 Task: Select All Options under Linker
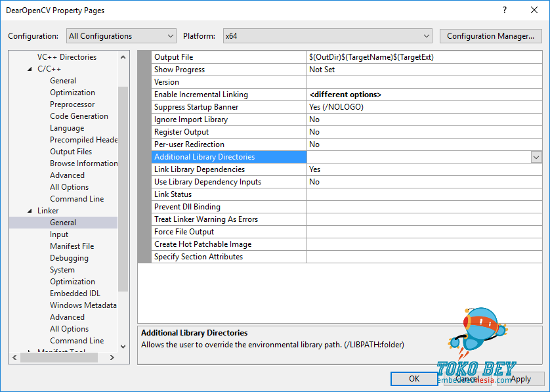(69, 329)
